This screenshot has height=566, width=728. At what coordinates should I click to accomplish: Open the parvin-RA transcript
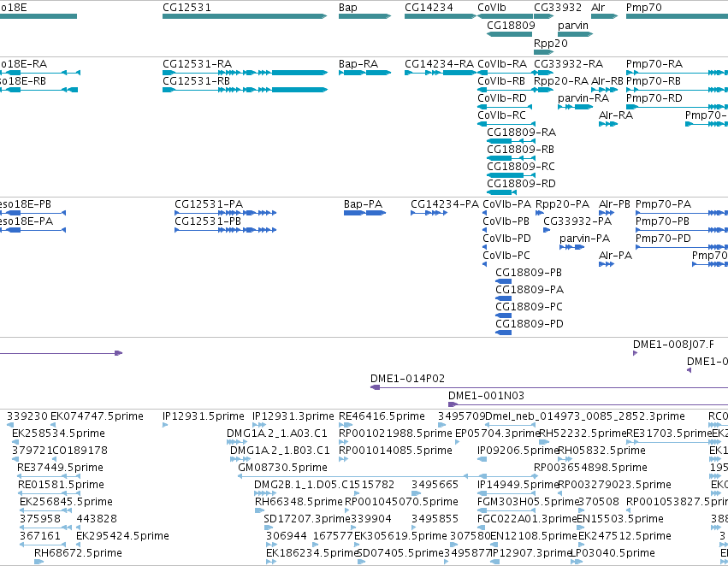(x=575, y=107)
